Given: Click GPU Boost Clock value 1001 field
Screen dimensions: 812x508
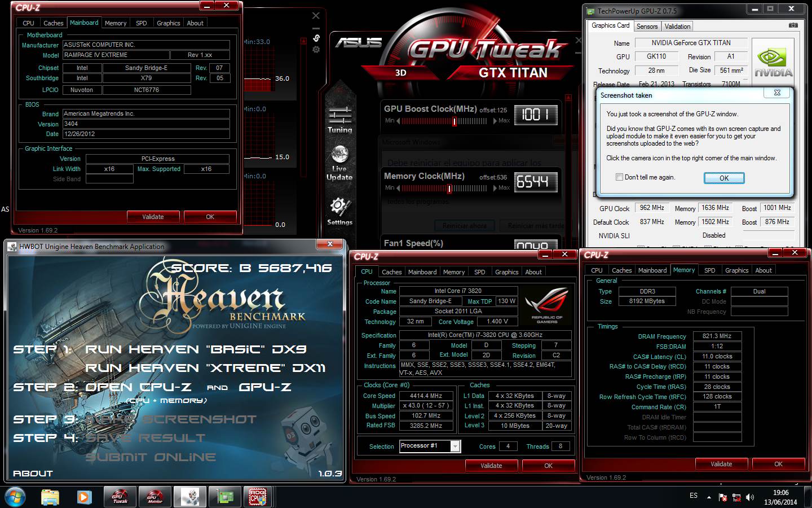Looking at the screenshot, I should (536, 115).
